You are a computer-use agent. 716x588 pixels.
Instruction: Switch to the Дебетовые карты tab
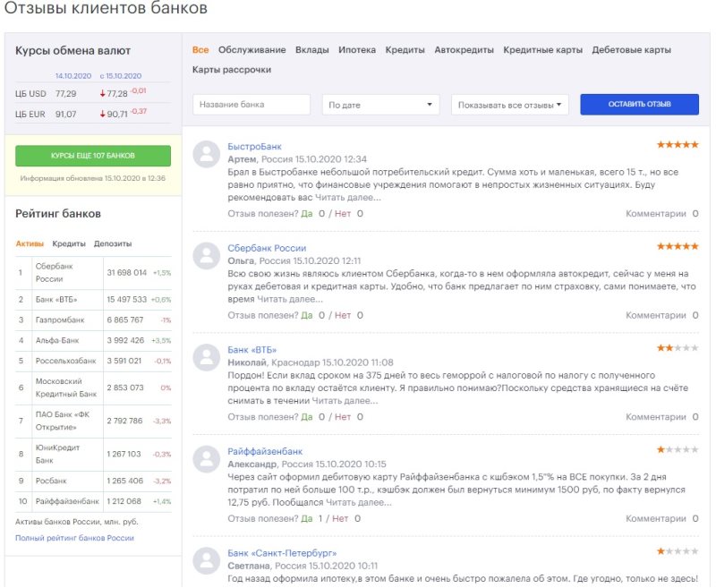click(x=632, y=50)
